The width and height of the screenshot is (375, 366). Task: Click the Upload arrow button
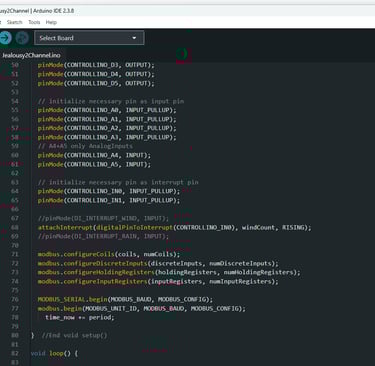pos(5,38)
